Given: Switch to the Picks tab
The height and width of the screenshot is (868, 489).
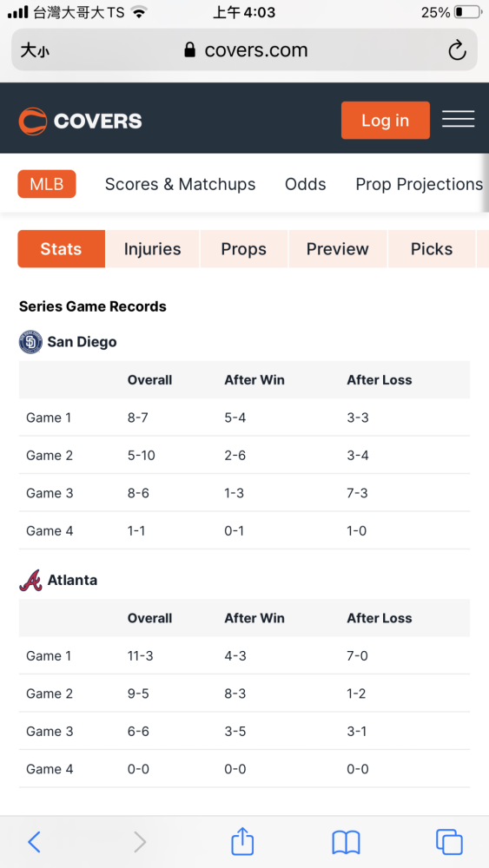Looking at the screenshot, I should point(432,249).
